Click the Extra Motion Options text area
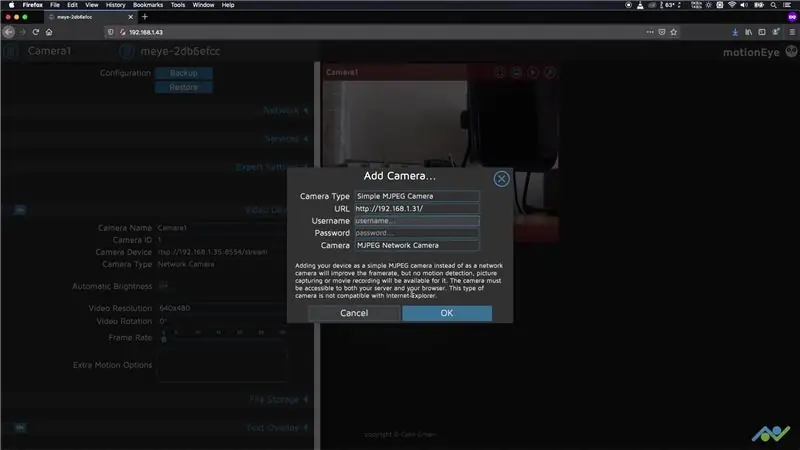The width and height of the screenshot is (800, 450). (x=222, y=365)
